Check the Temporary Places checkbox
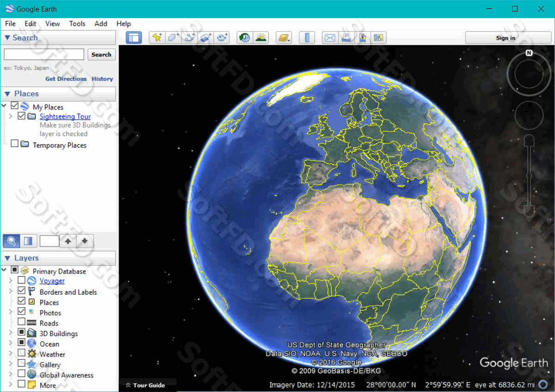 (15, 144)
